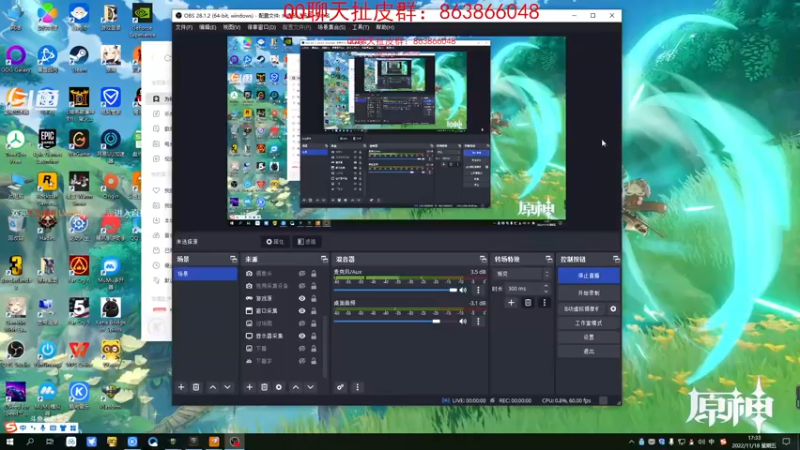The image size is (800, 450).
Task: Hide the 游戏源 source via eye icon
Action: tap(302, 298)
